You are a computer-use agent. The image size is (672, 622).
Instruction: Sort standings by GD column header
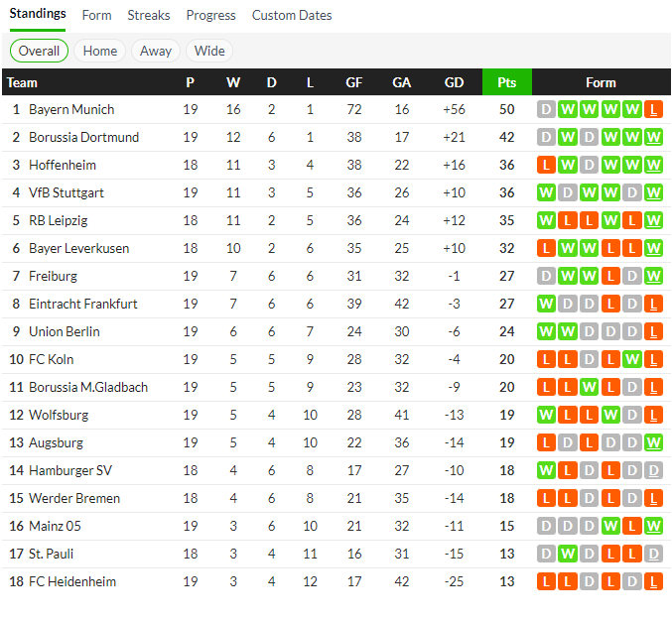[455, 82]
